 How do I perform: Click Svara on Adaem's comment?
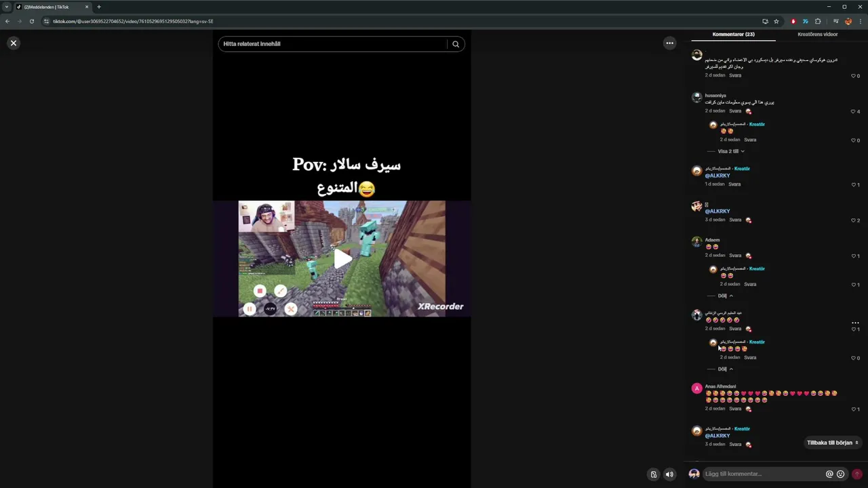tap(735, 256)
